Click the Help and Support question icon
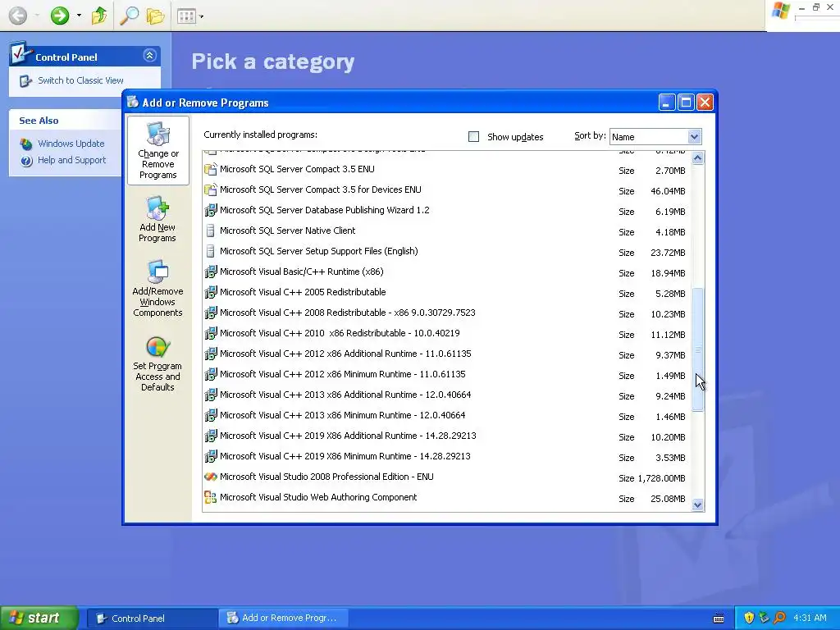 (x=26, y=161)
